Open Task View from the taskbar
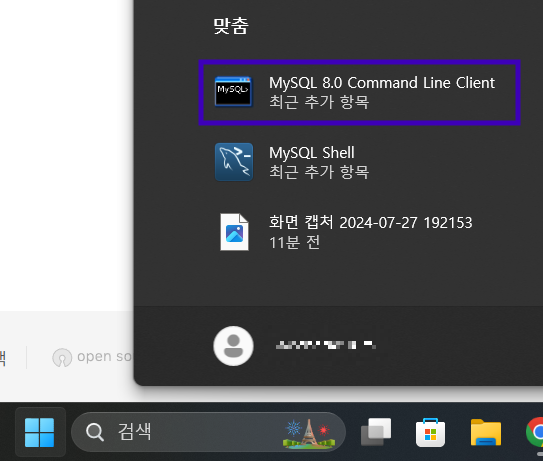 pos(376,432)
